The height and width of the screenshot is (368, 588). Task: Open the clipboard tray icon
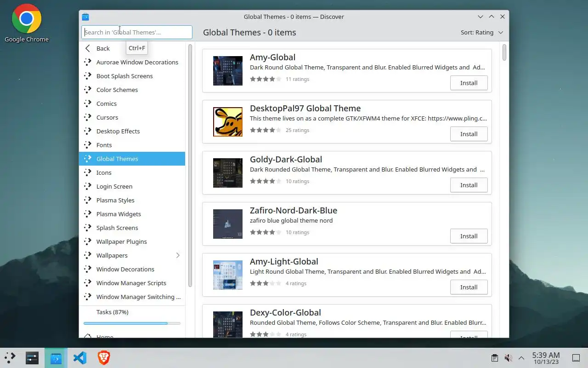(x=495, y=358)
